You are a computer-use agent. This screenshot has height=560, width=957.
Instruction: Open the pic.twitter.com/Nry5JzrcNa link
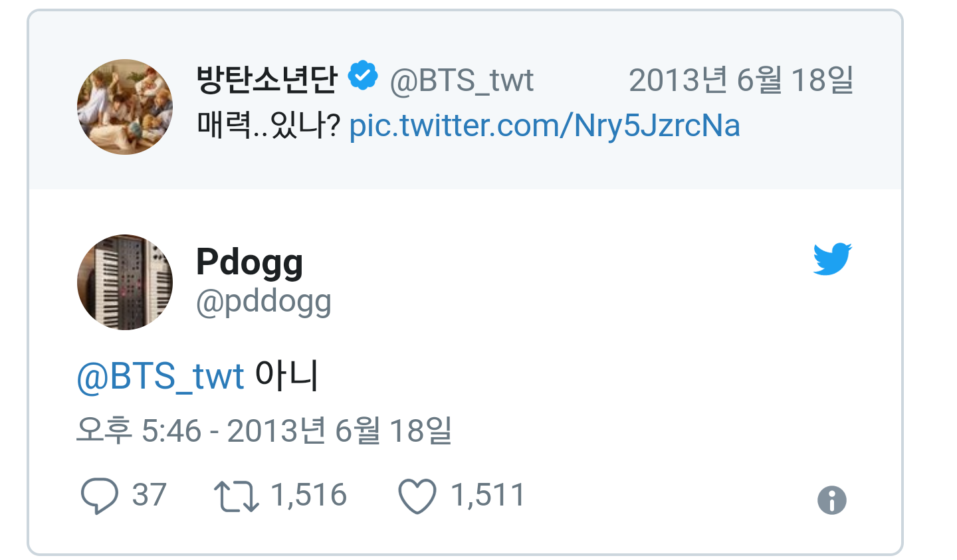coord(544,126)
